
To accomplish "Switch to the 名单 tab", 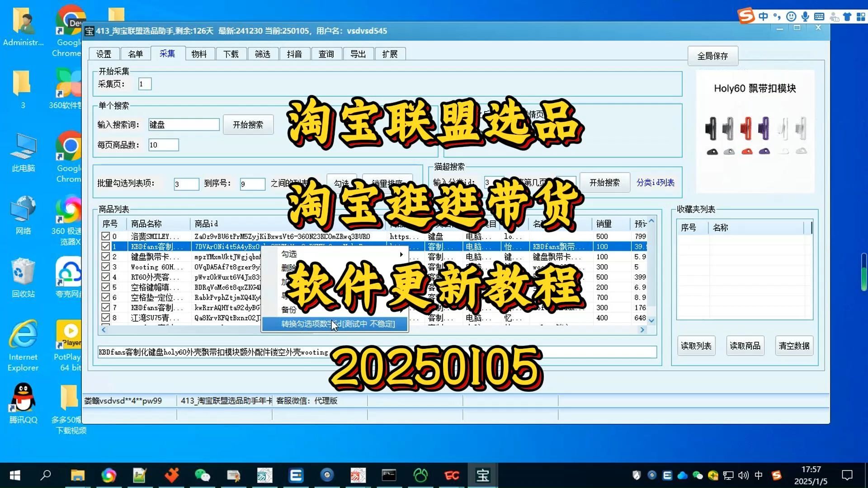I will coord(135,54).
